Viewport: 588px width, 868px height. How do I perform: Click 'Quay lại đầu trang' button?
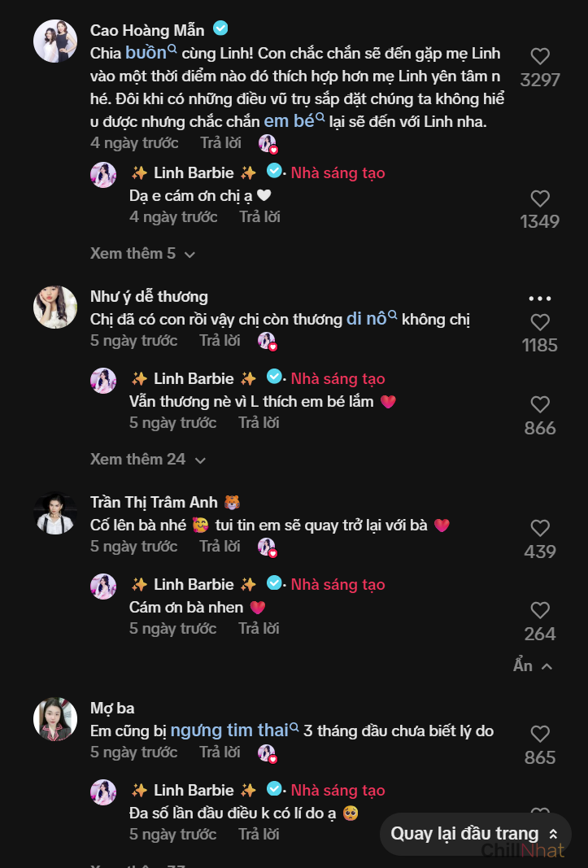click(x=475, y=834)
